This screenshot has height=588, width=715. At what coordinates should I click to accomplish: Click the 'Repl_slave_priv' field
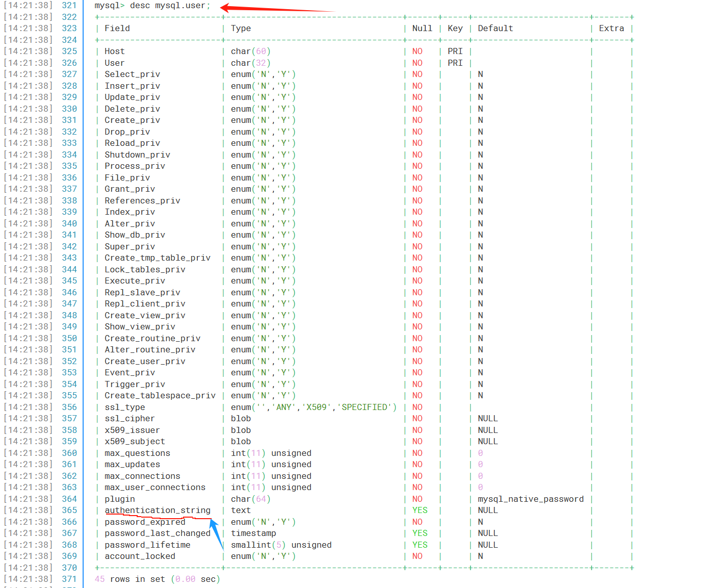143,293
